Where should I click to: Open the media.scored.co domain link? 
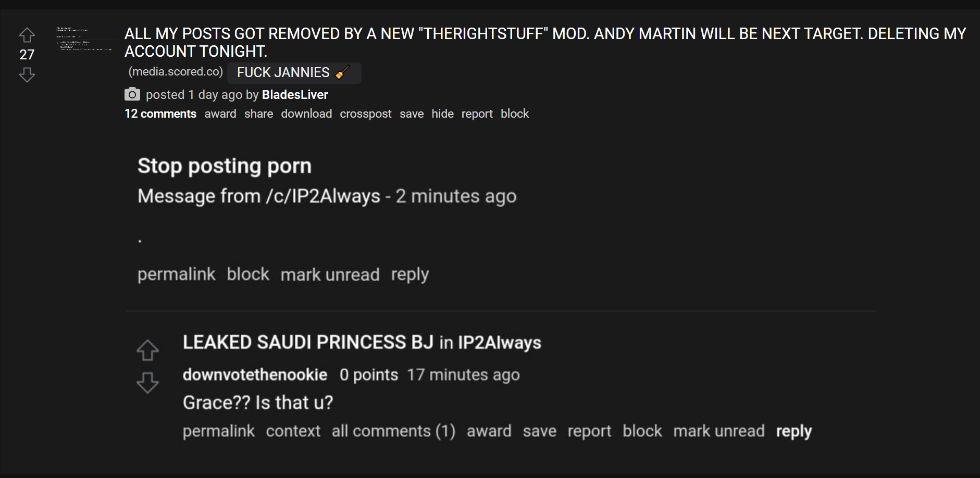(176, 72)
